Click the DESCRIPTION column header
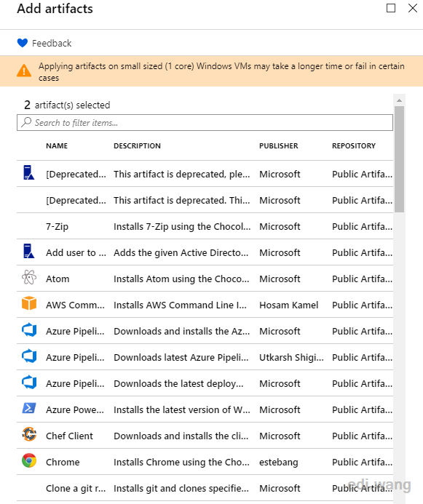The width and height of the screenshot is (423, 504). [x=137, y=146]
